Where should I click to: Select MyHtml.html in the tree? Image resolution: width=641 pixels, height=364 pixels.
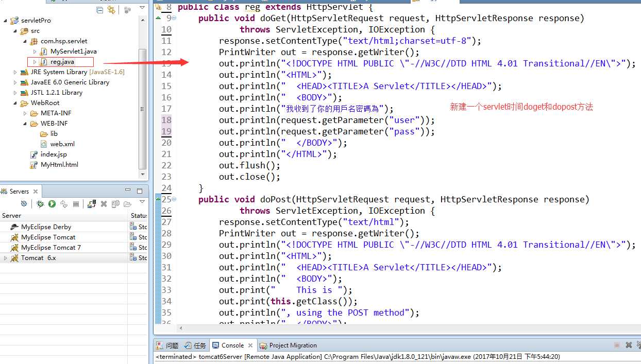point(59,165)
